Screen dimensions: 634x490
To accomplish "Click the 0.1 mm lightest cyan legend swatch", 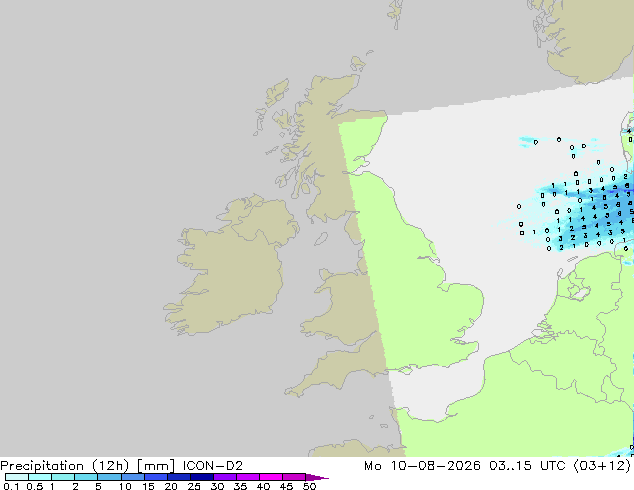I will tap(17, 477).
